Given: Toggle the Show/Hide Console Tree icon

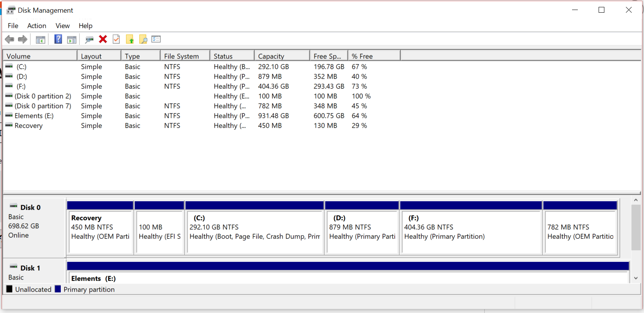Looking at the screenshot, I should (40, 39).
